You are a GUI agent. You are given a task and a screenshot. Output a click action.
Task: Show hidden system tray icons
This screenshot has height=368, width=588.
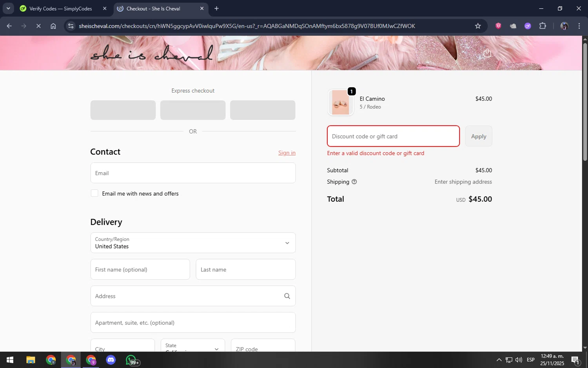point(499,360)
